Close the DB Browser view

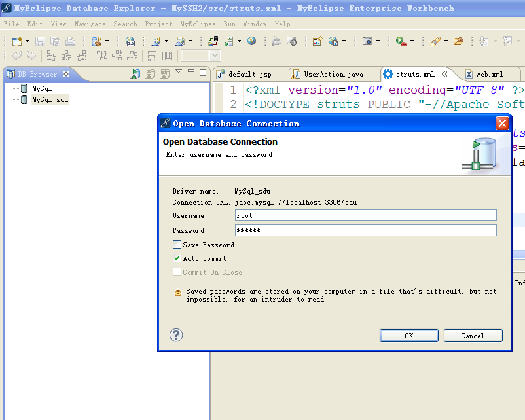66,74
